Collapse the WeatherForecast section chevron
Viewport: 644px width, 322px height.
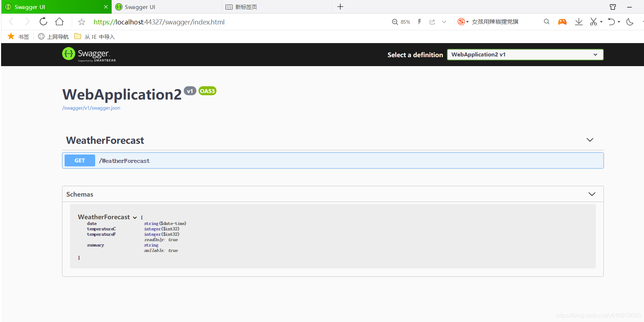click(x=590, y=140)
